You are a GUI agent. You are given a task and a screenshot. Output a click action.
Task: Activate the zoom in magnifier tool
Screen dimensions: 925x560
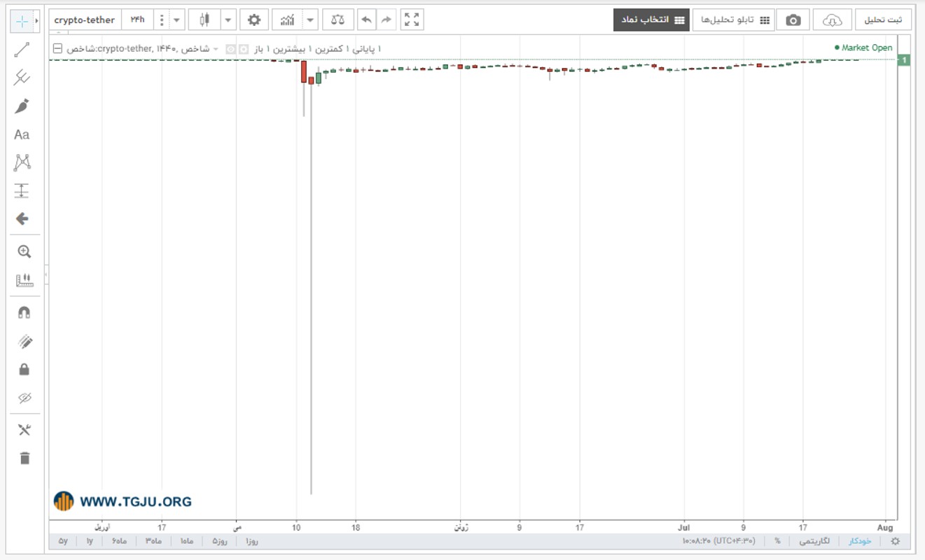[24, 252]
